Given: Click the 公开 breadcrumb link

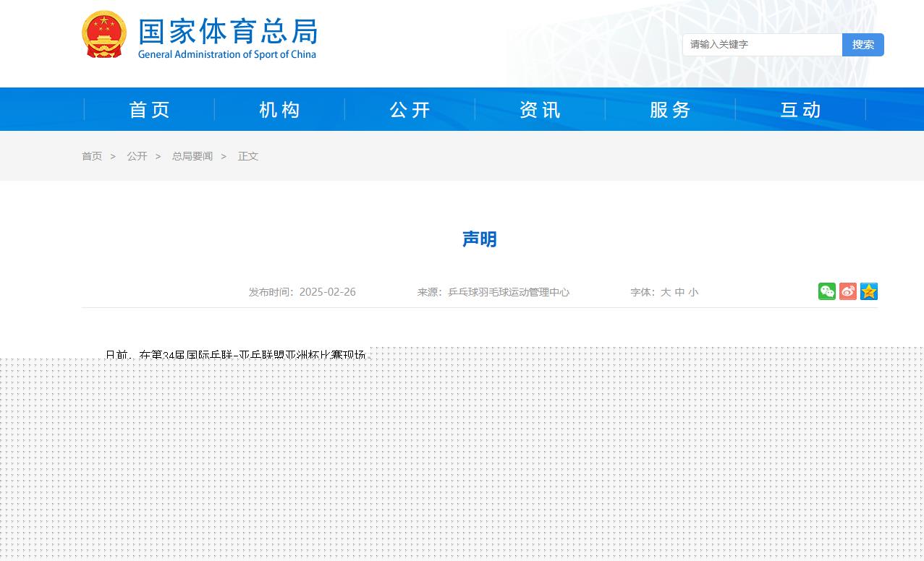Looking at the screenshot, I should (x=137, y=156).
